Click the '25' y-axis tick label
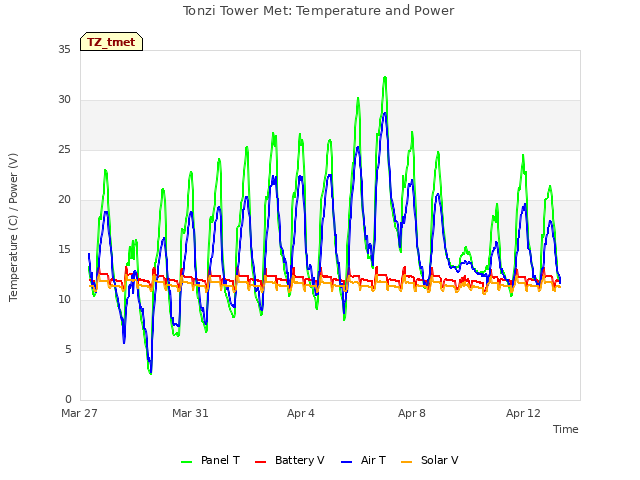 click(64, 150)
